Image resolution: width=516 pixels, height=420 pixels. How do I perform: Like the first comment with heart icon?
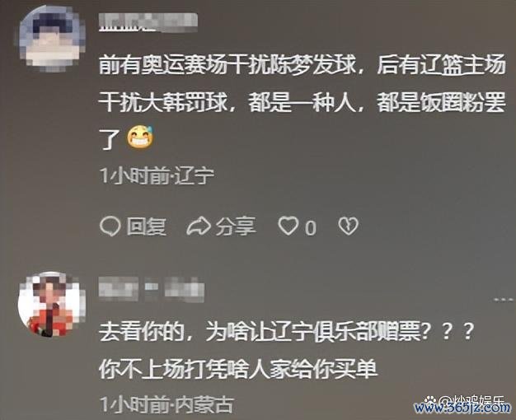pos(288,226)
